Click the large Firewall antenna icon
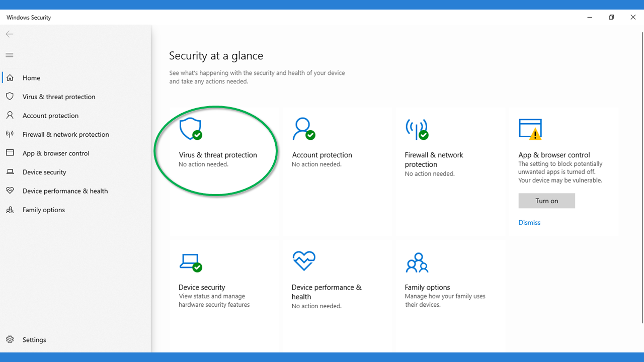 coord(417,129)
